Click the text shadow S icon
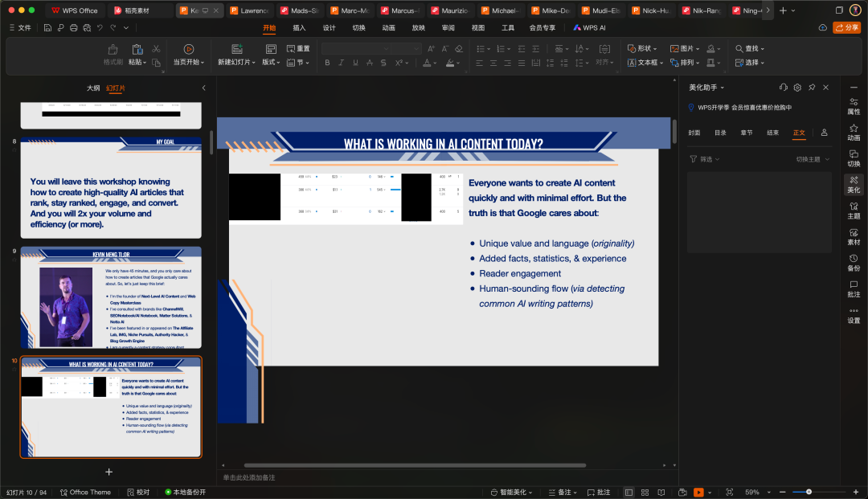The width and height of the screenshot is (868, 499). point(383,63)
